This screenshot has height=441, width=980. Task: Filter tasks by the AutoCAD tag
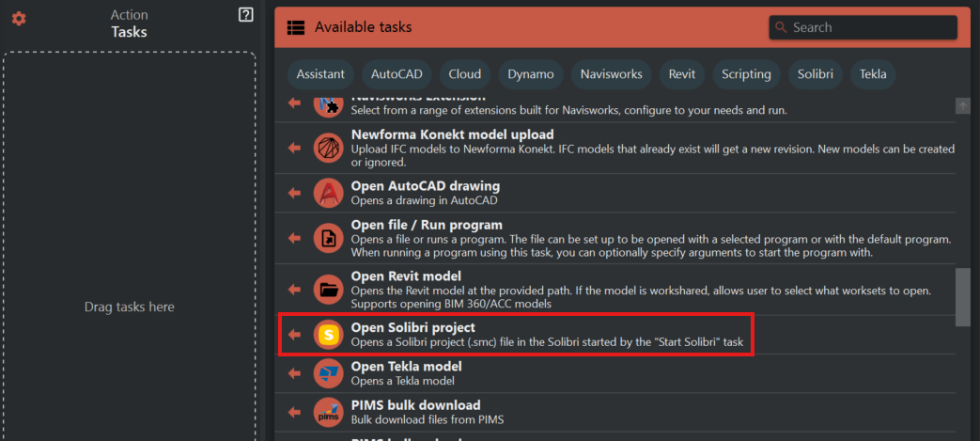click(x=397, y=74)
